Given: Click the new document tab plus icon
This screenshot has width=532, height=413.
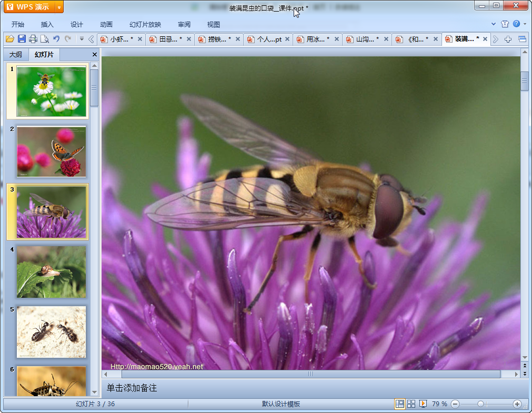Looking at the screenshot, I should [x=508, y=39].
